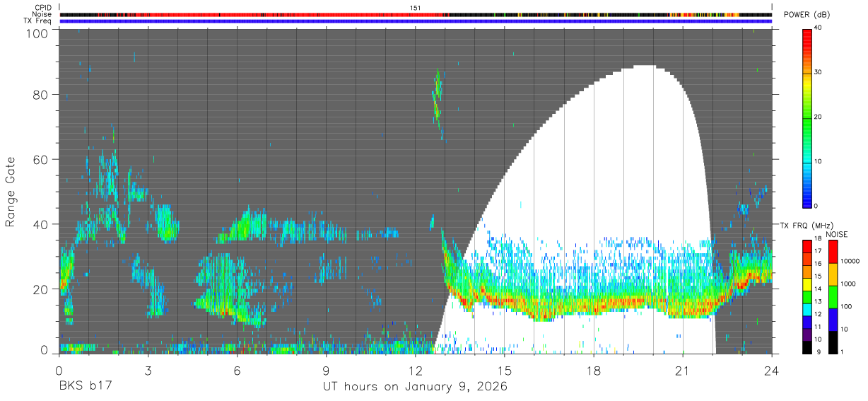Pick the red swatch in the NOISE legend
This screenshot has height=401, width=868.
pyautogui.click(x=833, y=252)
